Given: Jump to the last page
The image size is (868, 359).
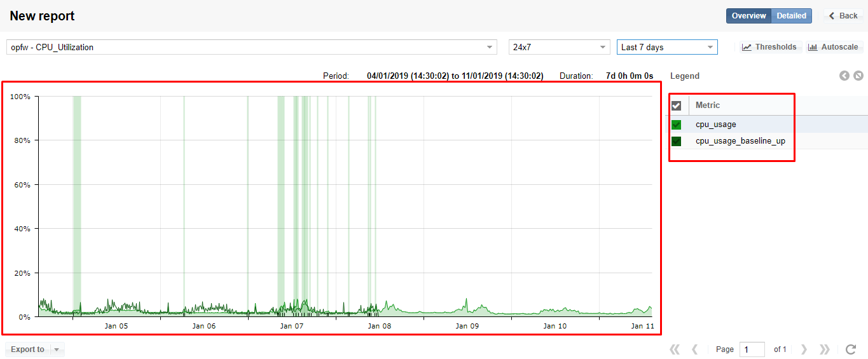Looking at the screenshot, I should pyautogui.click(x=825, y=349).
